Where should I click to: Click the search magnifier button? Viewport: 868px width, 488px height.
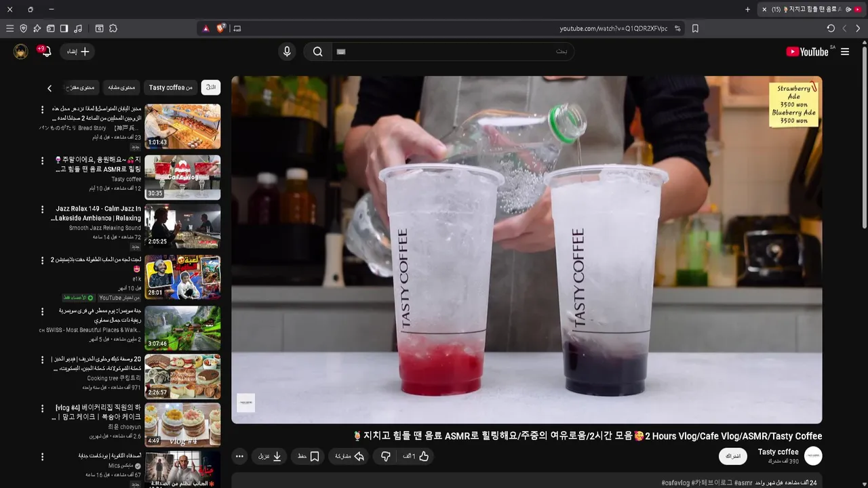(x=317, y=52)
